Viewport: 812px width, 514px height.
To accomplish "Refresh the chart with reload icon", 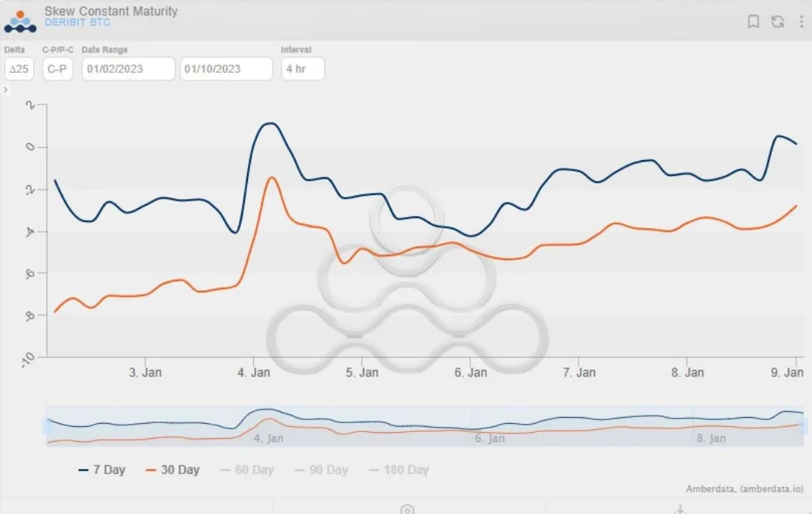I will [777, 22].
